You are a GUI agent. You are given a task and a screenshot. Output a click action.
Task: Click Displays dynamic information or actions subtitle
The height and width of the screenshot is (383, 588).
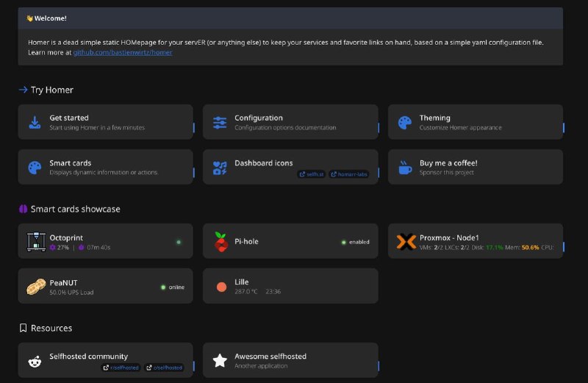[x=104, y=173]
